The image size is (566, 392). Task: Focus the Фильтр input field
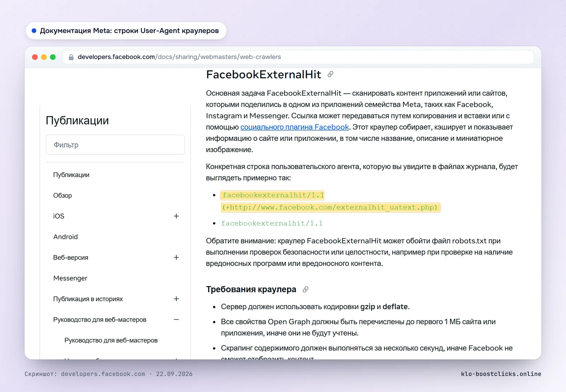pos(115,145)
